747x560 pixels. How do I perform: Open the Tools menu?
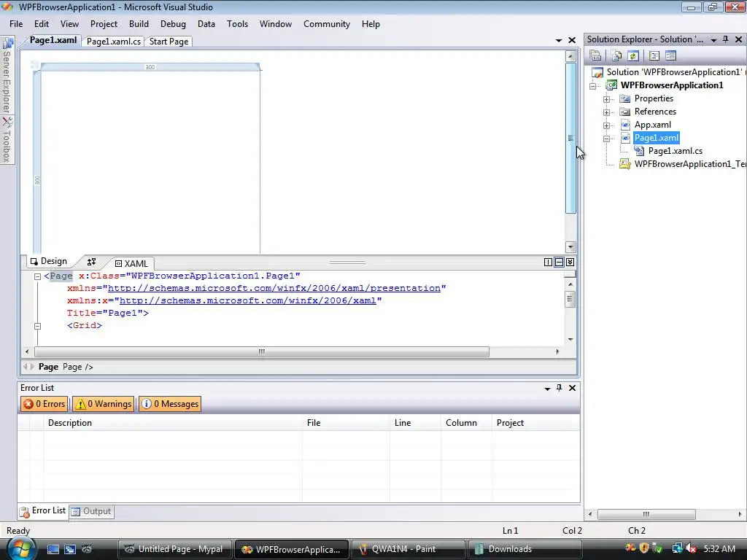point(237,24)
